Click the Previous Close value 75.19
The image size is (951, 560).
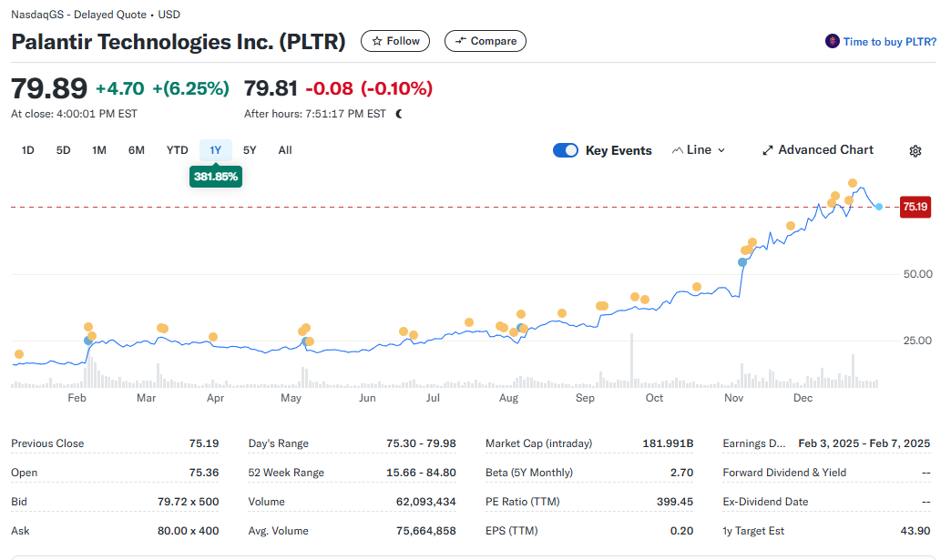(x=204, y=443)
